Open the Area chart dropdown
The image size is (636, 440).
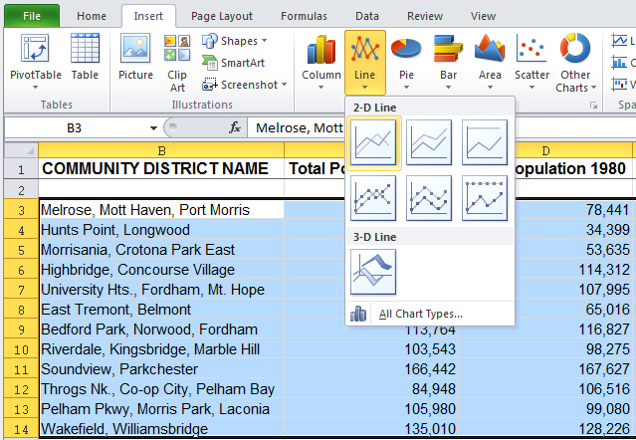click(x=490, y=62)
